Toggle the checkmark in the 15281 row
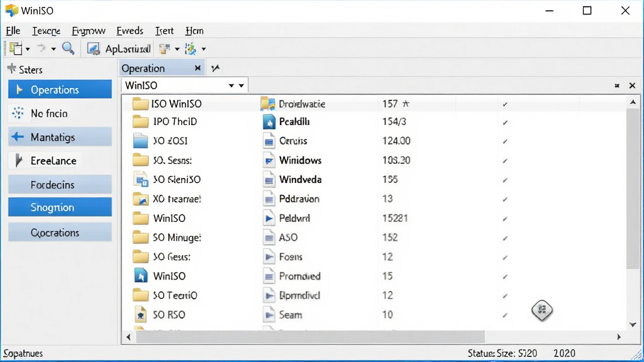644x362 pixels. coord(505,219)
